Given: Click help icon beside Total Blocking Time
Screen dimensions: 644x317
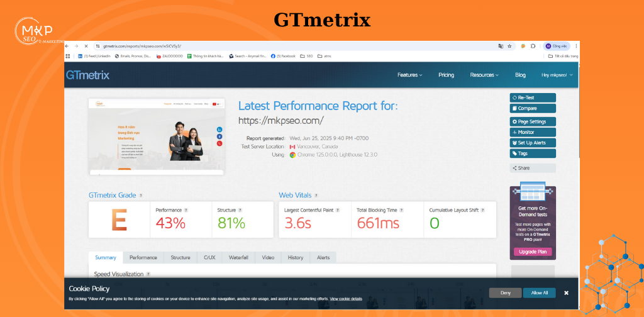Looking at the screenshot, I should pyautogui.click(x=402, y=210).
